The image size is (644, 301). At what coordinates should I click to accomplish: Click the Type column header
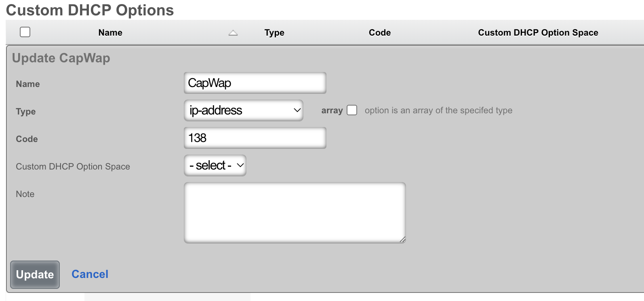[274, 33]
